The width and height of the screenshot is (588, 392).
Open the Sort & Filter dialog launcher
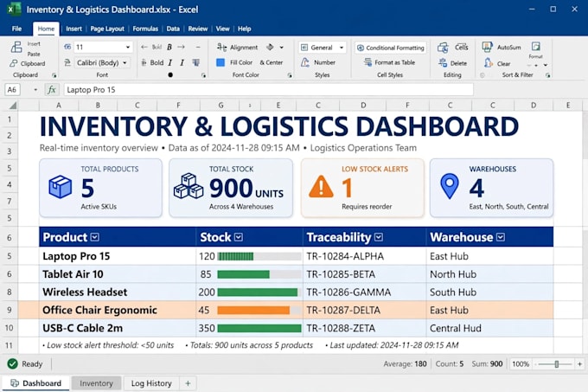pyautogui.click(x=548, y=75)
